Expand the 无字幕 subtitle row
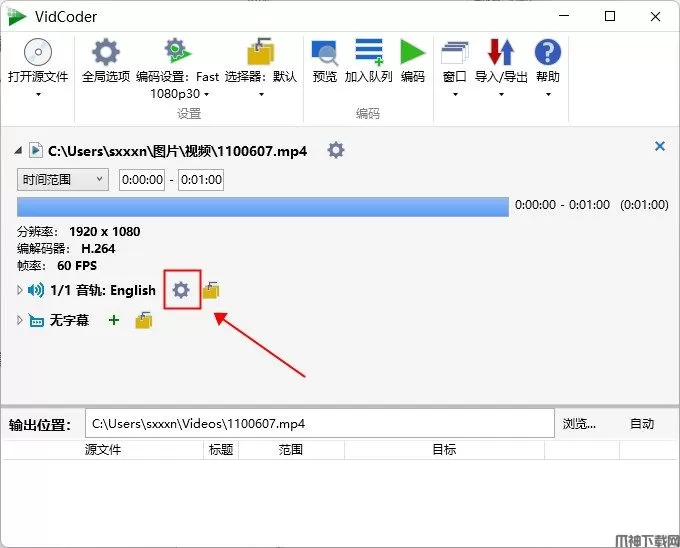Image resolution: width=680 pixels, height=548 pixels. (x=19, y=320)
